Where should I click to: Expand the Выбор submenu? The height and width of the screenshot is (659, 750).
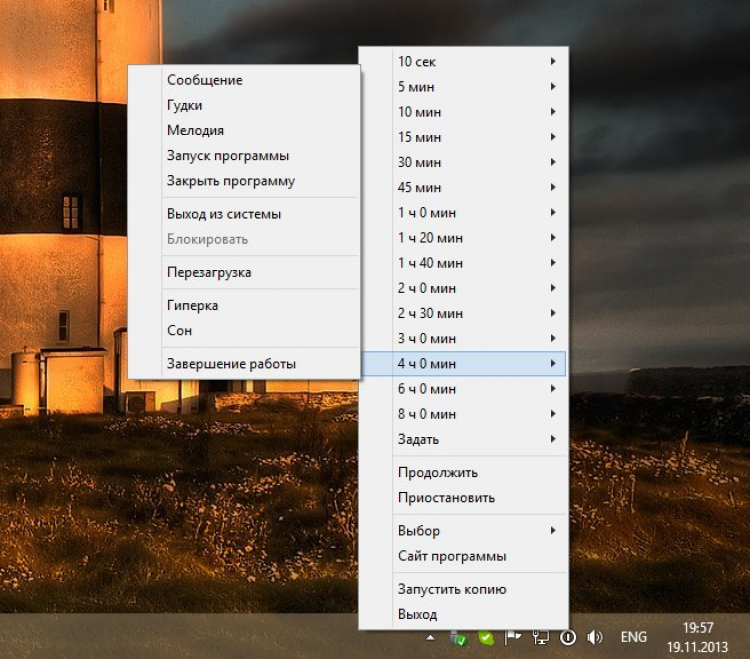[463, 531]
